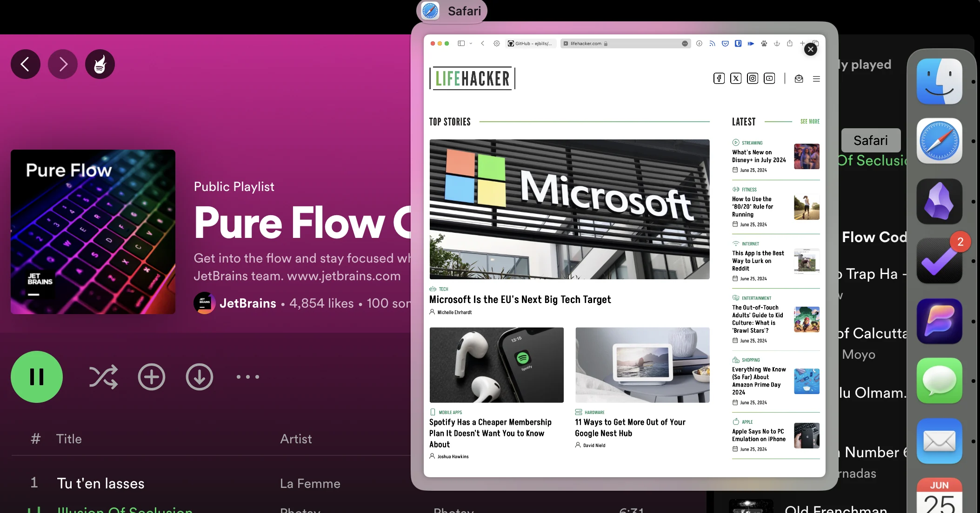Image resolution: width=980 pixels, height=513 pixels.
Task: Open more options for Pure Flow playlist
Action: tap(248, 377)
